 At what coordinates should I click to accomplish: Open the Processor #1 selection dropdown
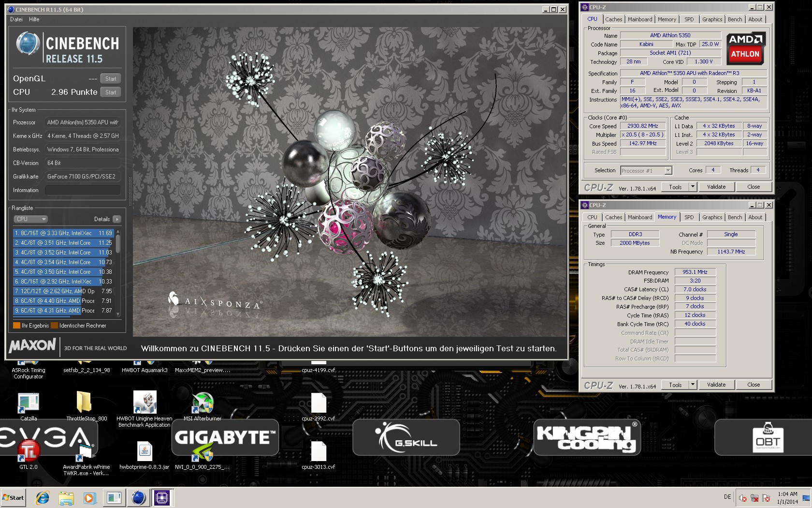pyautogui.click(x=646, y=170)
